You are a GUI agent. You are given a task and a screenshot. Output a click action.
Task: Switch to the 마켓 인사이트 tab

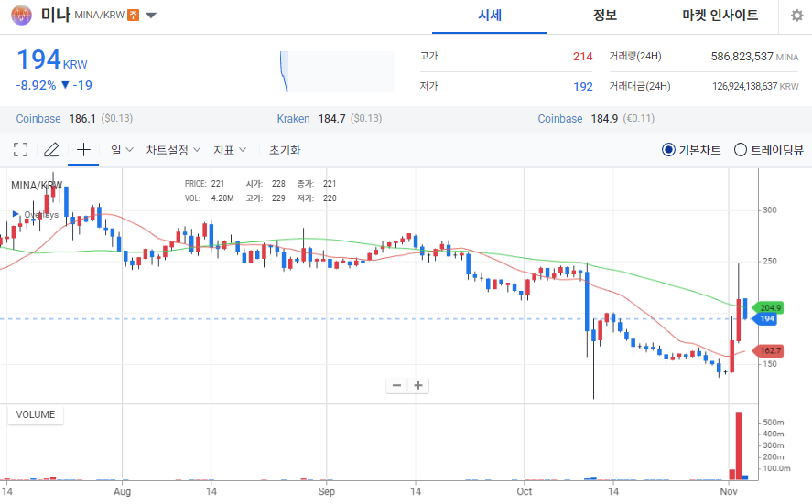pyautogui.click(x=720, y=16)
